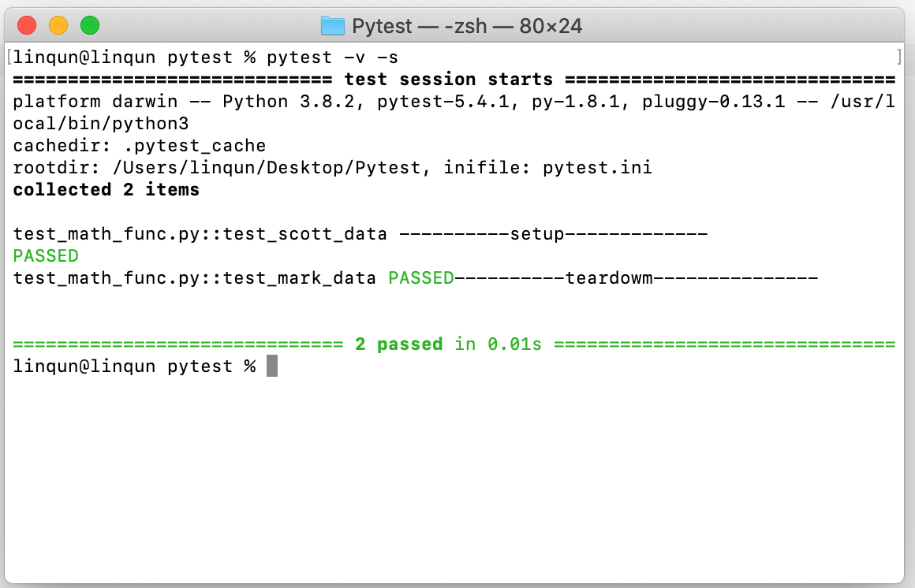This screenshot has width=915, height=588.
Task: Click the window title text "Pytest — -zsh — 80×24"
Action: click(x=467, y=26)
